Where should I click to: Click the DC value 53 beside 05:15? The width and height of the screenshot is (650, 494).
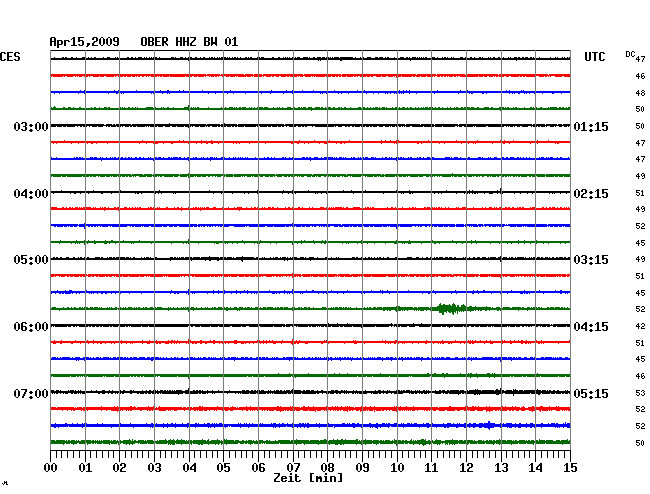tap(640, 393)
